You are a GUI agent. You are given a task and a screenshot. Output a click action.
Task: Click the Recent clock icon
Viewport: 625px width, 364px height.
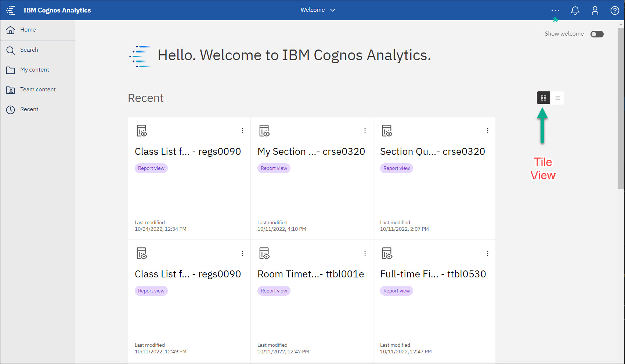pos(11,109)
